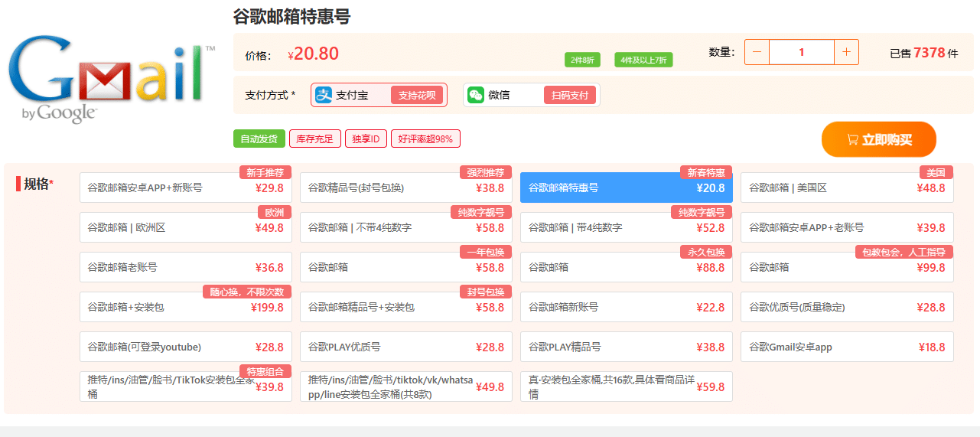980x437 pixels.
Task: Click the 封号包换 badge
Action: coord(486,292)
